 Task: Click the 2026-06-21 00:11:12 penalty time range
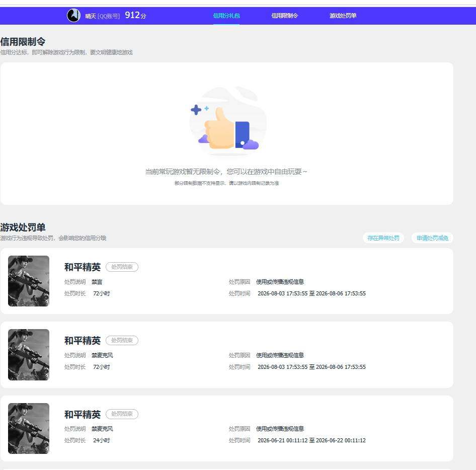311,440
